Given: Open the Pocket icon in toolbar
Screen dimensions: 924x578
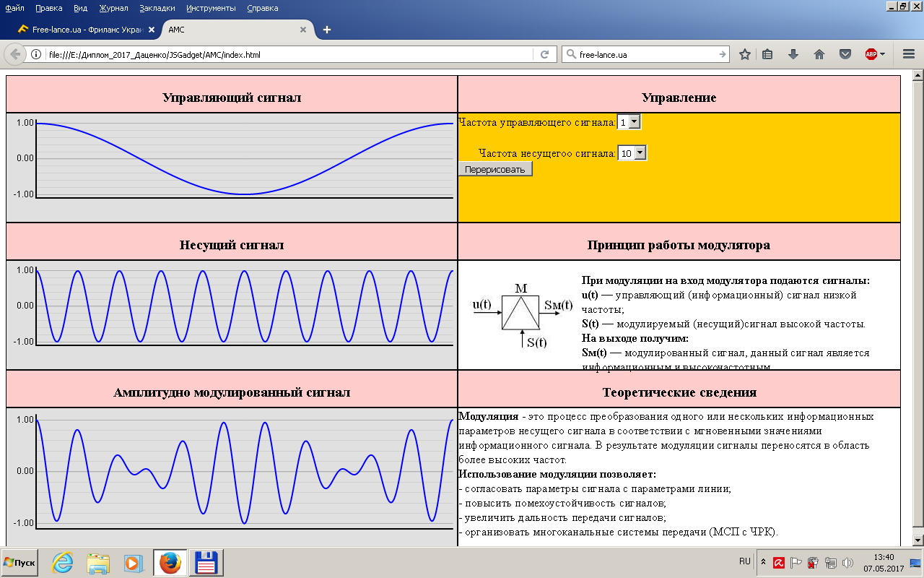Looking at the screenshot, I should 845,54.
